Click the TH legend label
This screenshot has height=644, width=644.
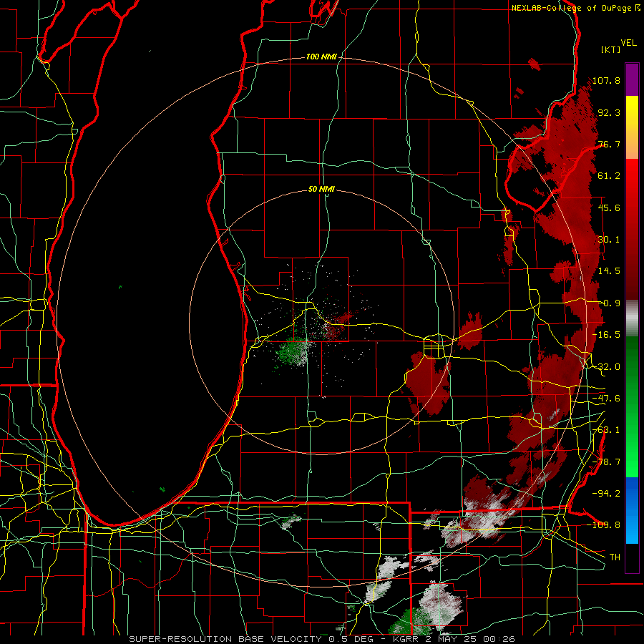click(615, 557)
